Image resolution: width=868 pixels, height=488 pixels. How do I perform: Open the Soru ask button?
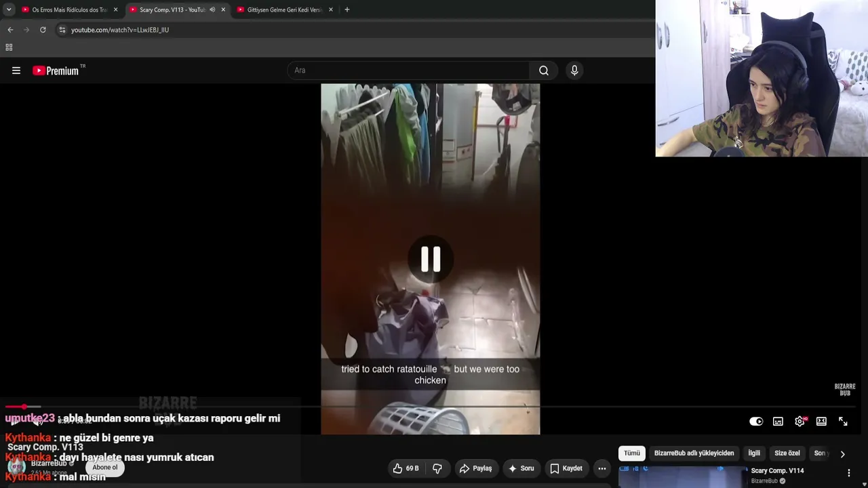(x=521, y=468)
